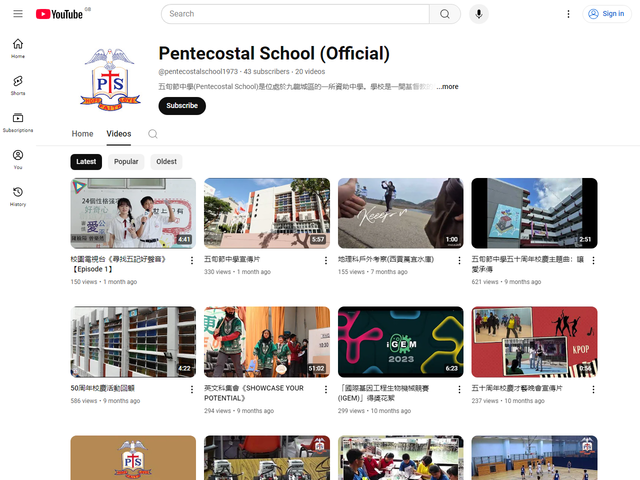Click the YouTube logo
Viewport: 640px width, 480px height.
[x=59, y=14]
